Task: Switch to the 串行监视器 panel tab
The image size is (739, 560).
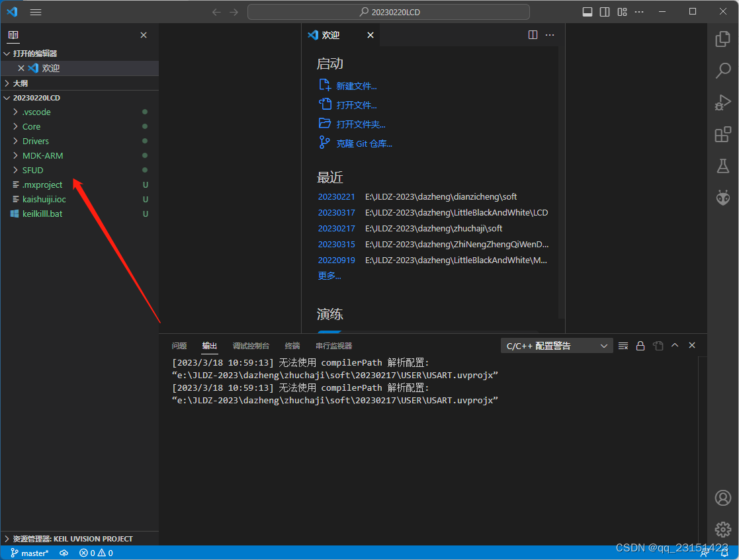Action: point(334,346)
